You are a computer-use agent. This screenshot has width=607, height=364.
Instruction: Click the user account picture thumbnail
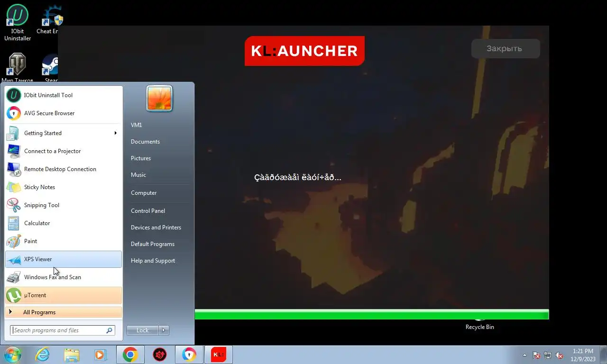point(159,98)
